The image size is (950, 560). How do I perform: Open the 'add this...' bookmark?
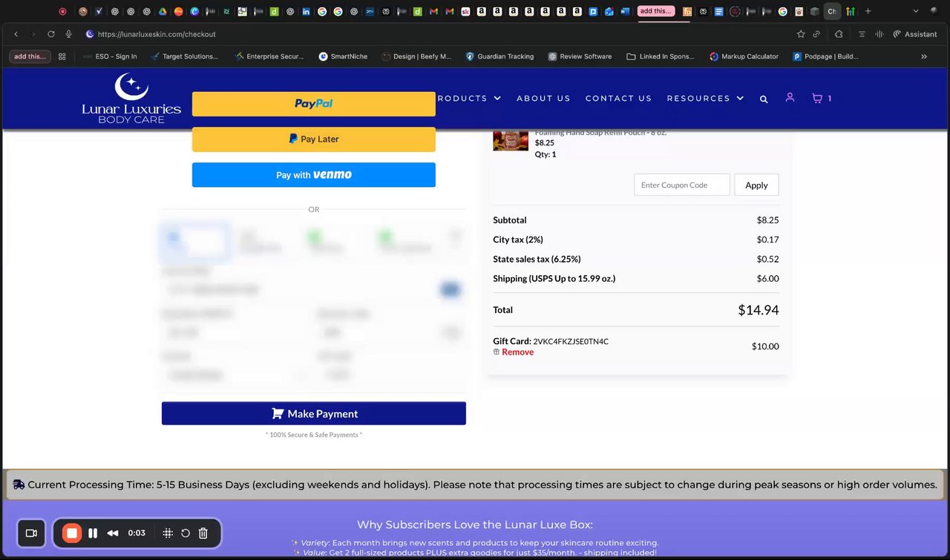[x=30, y=56]
